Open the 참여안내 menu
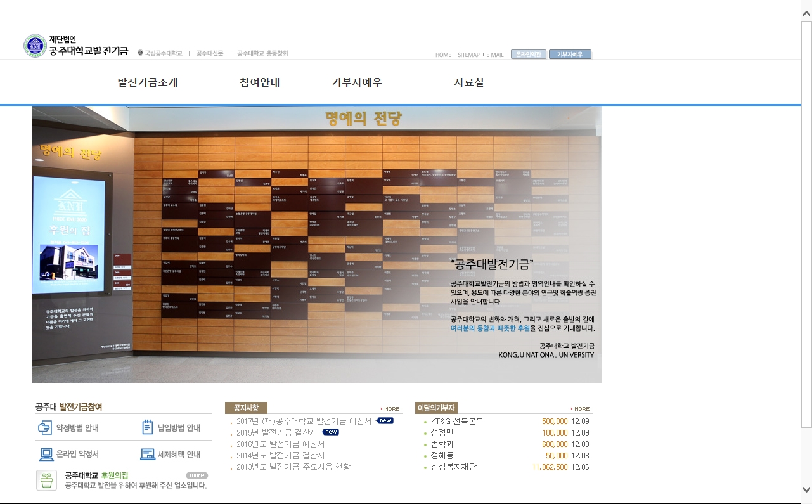812x504 pixels. point(260,82)
